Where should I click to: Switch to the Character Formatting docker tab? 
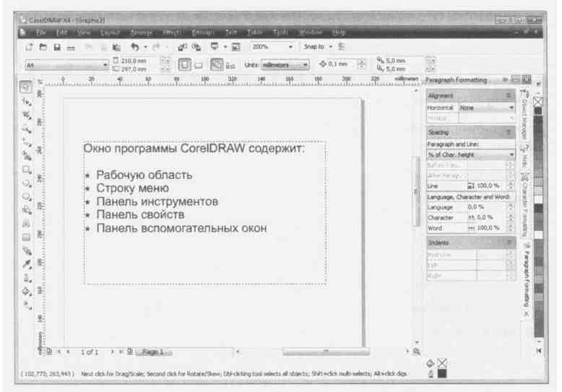point(524,204)
